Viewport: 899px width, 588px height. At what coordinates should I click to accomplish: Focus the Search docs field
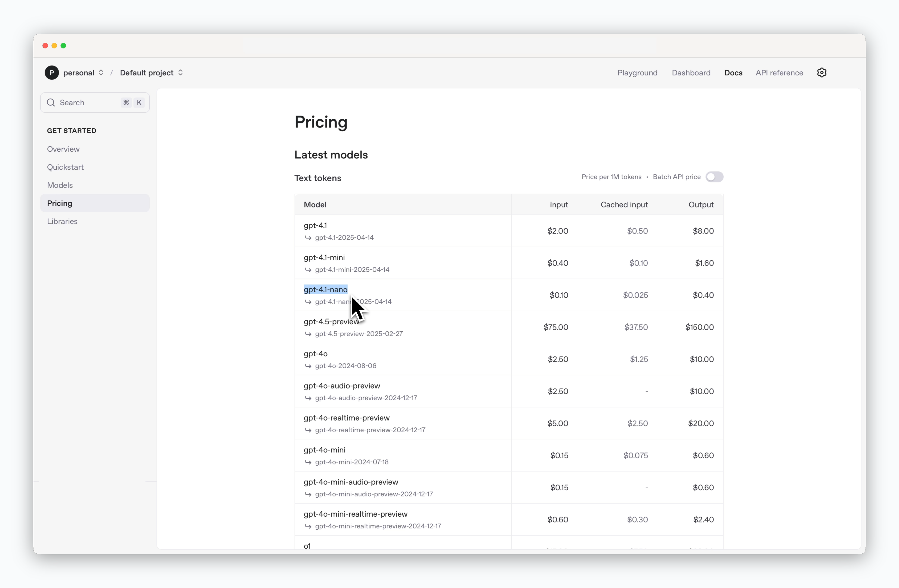[95, 102]
